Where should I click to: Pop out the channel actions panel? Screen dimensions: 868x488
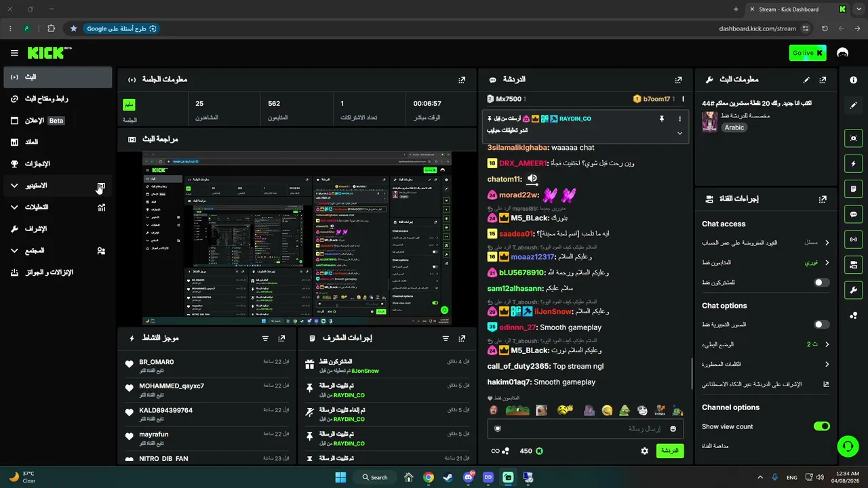[823, 199]
